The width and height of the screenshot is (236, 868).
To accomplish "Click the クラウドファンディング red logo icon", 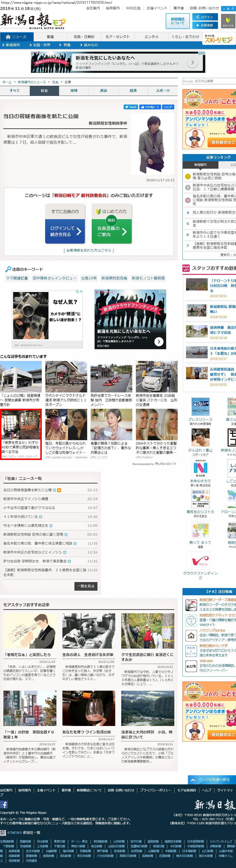I will pos(200,561).
